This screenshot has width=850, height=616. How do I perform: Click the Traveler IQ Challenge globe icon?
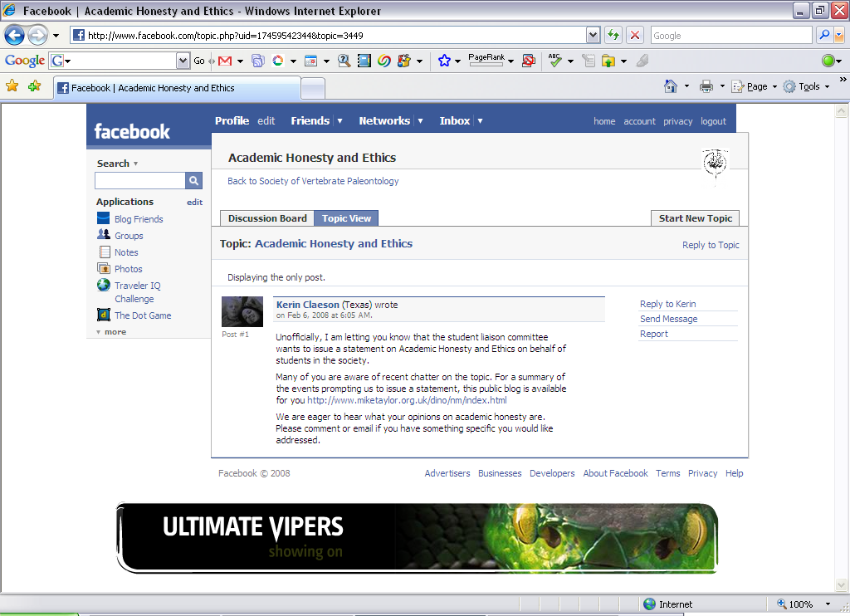point(104,285)
